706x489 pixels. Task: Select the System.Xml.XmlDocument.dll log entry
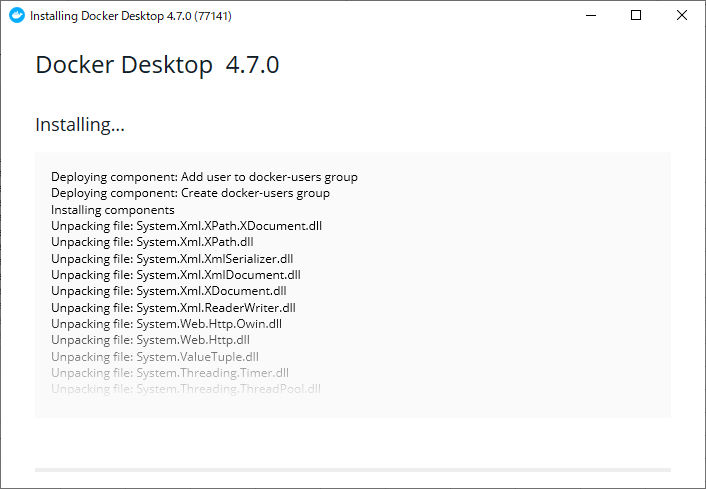point(176,275)
